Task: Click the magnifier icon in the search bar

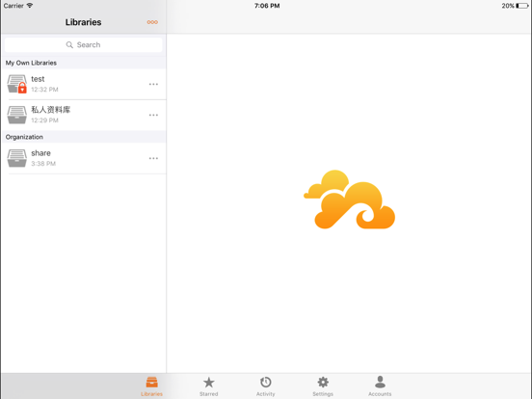Action: pyautogui.click(x=69, y=44)
